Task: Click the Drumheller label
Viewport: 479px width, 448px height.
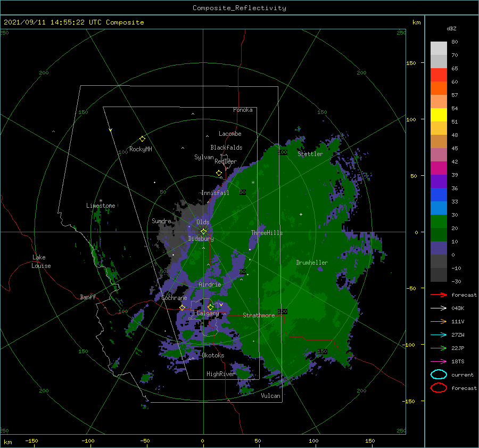Action: point(312,263)
